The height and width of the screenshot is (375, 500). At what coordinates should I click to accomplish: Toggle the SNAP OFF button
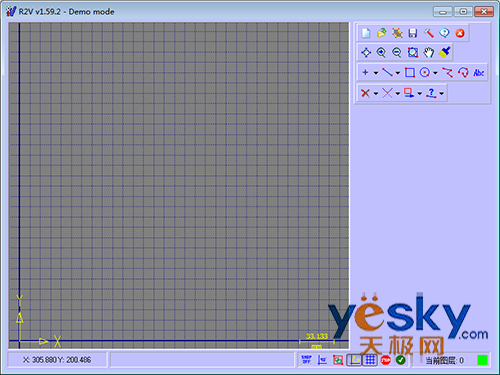point(306,360)
